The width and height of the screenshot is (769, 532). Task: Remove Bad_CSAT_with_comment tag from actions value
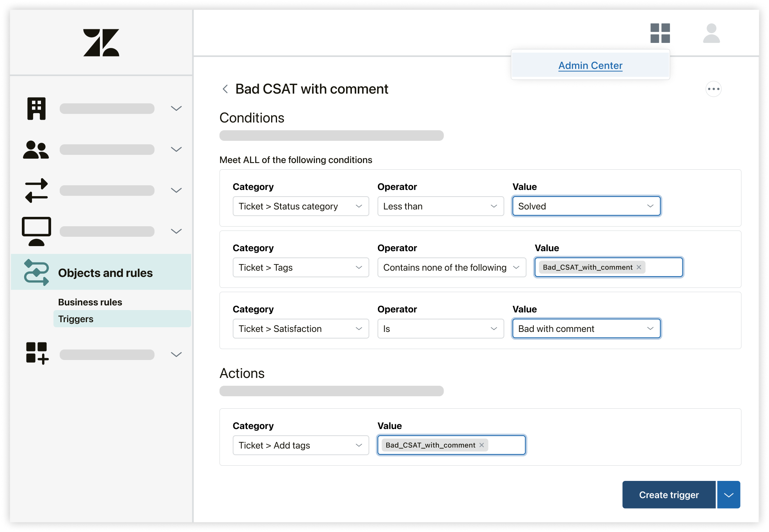coord(481,445)
